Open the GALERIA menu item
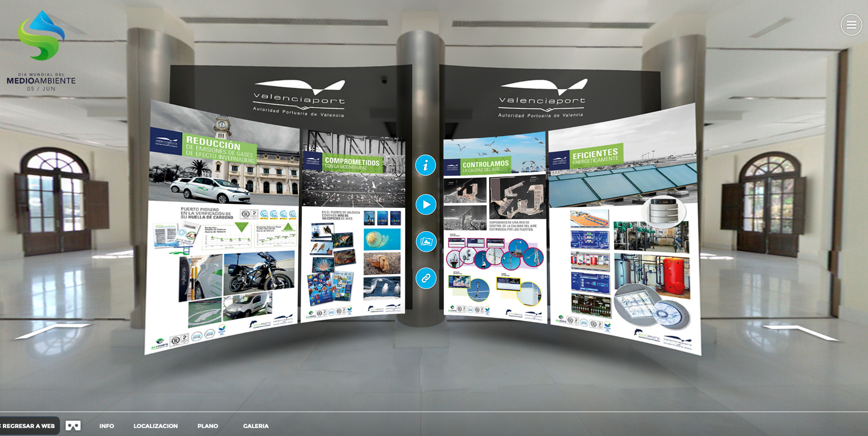Screen dimensions: 868x436 [256, 426]
